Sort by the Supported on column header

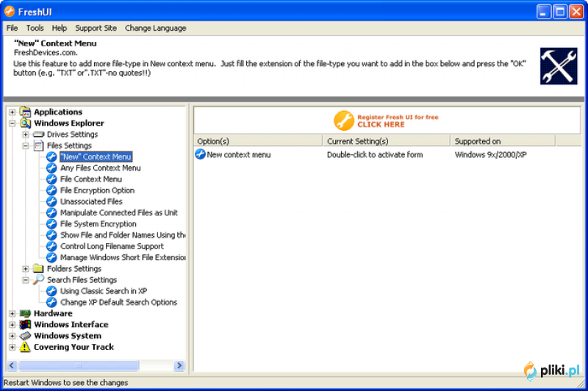(x=503, y=141)
